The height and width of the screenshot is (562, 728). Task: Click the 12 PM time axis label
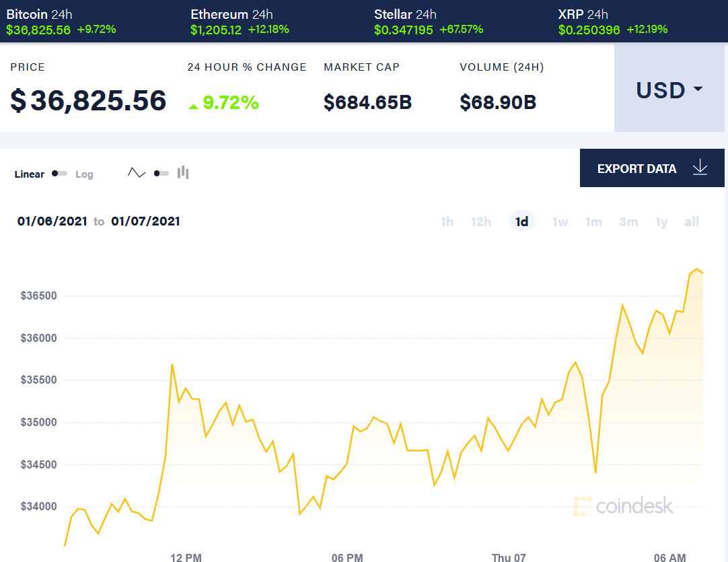[x=186, y=557]
